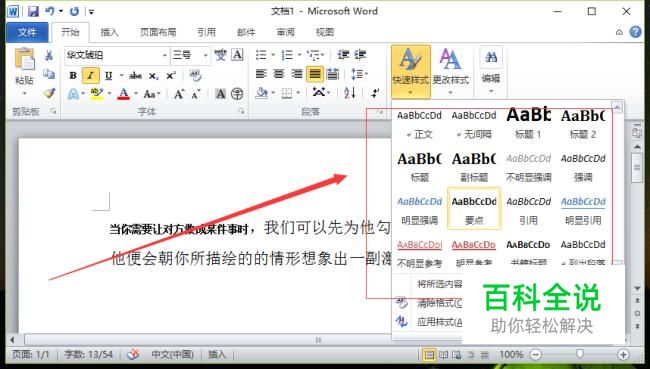The image size is (650, 369).
Task: Click the Copy icon under scissors
Action: coord(49,74)
